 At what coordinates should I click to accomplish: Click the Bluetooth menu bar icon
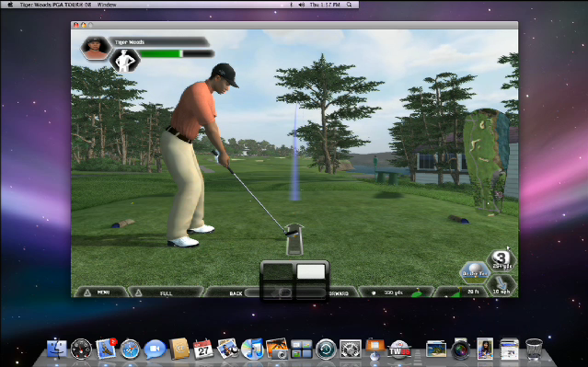(292, 5)
